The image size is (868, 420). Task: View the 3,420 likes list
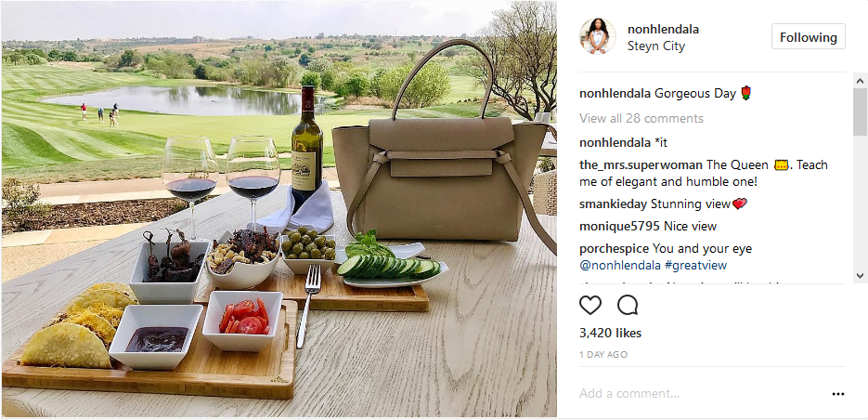pos(611,333)
